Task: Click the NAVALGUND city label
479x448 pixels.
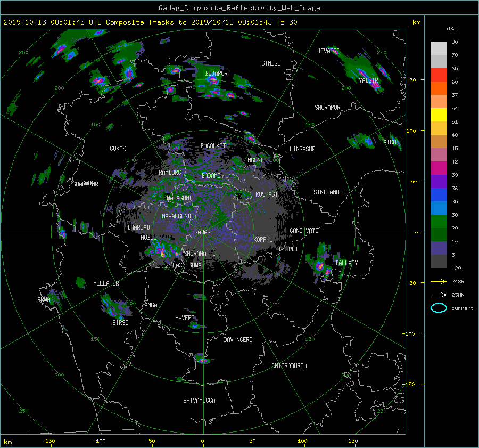Action: pyautogui.click(x=176, y=216)
